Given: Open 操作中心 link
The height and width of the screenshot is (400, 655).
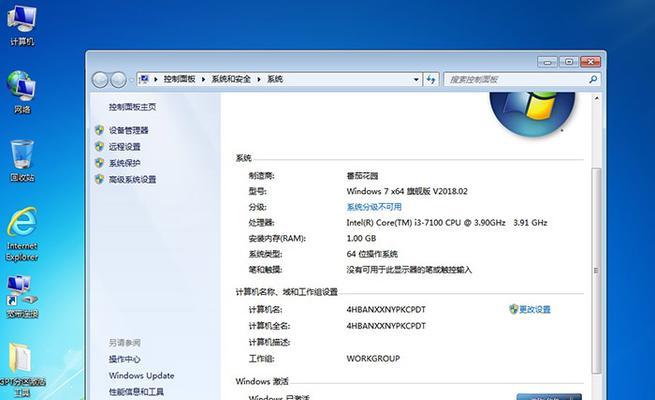Looking at the screenshot, I should click(124, 359).
